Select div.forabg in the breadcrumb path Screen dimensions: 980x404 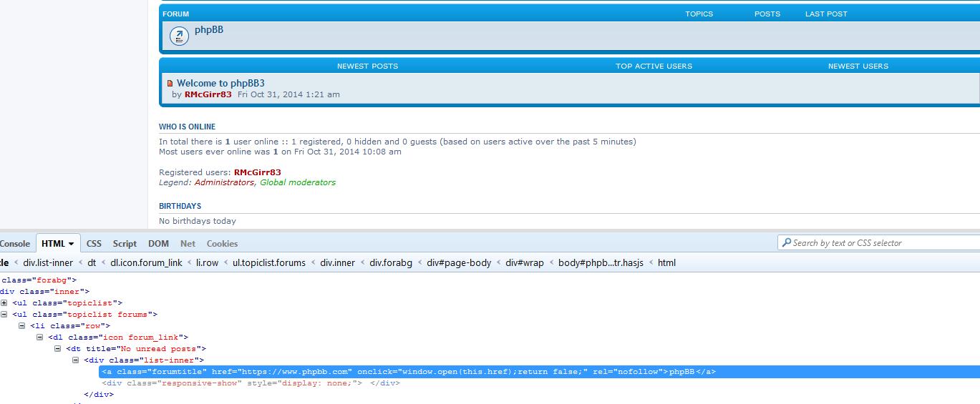pyautogui.click(x=391, y=262)
